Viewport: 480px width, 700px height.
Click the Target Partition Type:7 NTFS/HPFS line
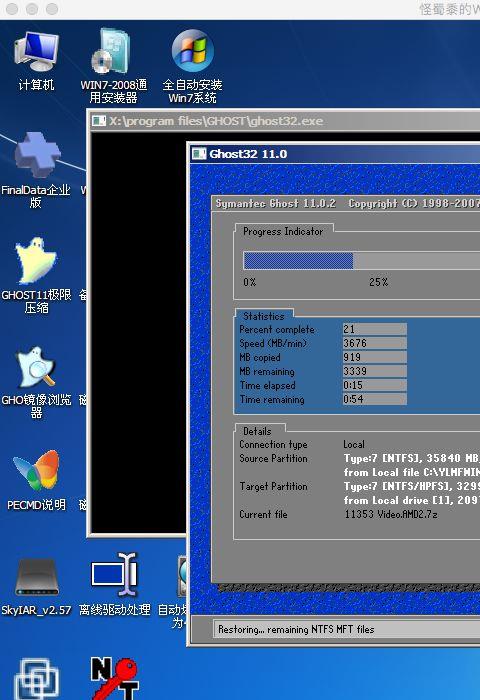pyautogui.click(x=411, y=486)
